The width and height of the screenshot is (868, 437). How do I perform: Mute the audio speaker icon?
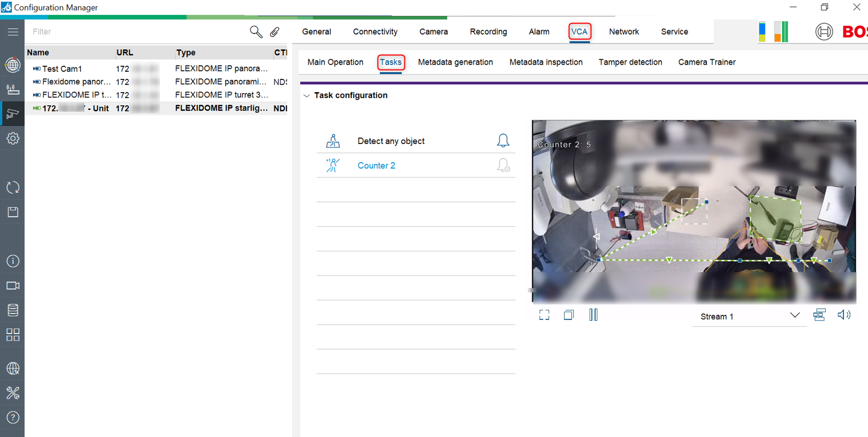coord(844,315)
